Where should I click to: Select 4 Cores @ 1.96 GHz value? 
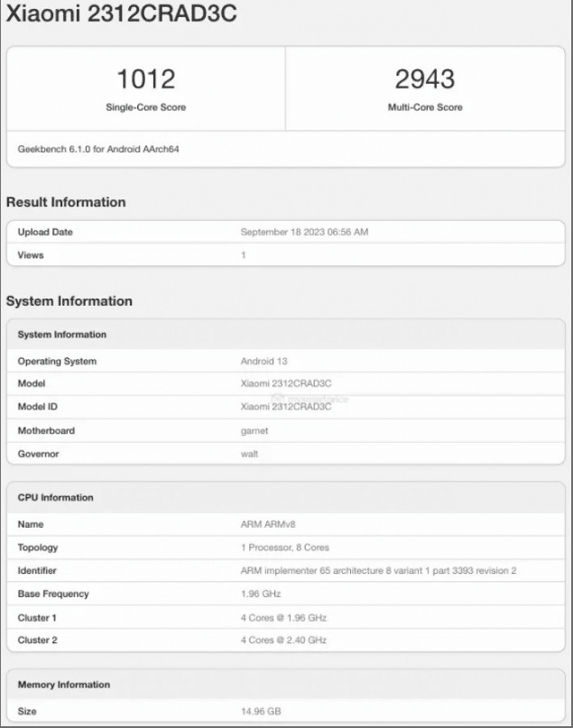[283, 618]
